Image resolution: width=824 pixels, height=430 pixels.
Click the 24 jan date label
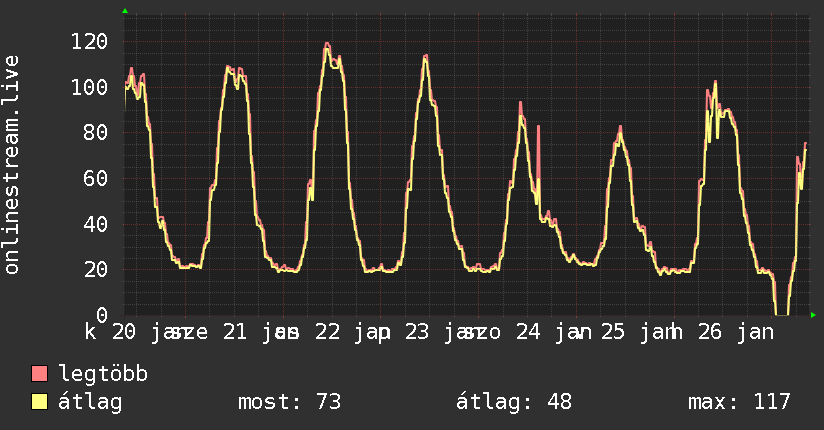coord(554,332)
